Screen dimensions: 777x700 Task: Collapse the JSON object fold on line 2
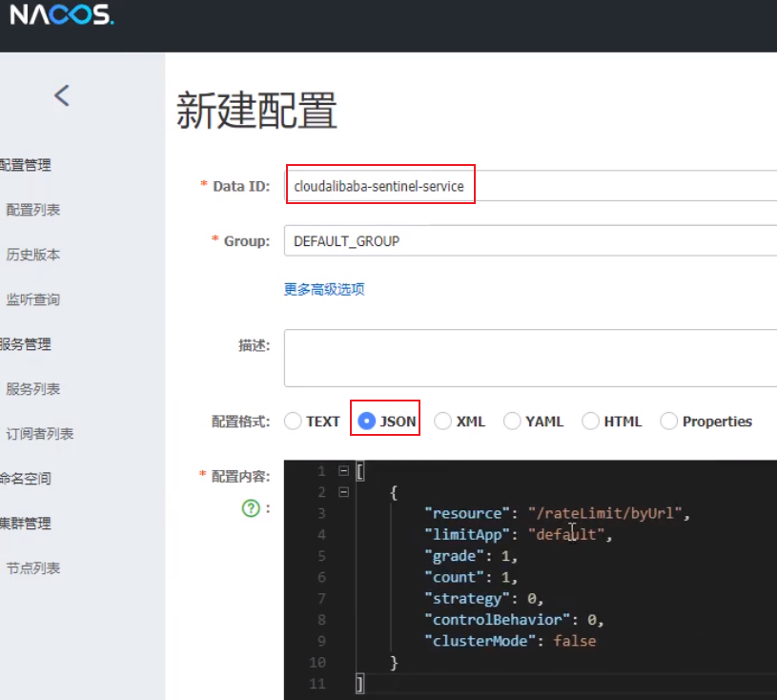(343, 492)
